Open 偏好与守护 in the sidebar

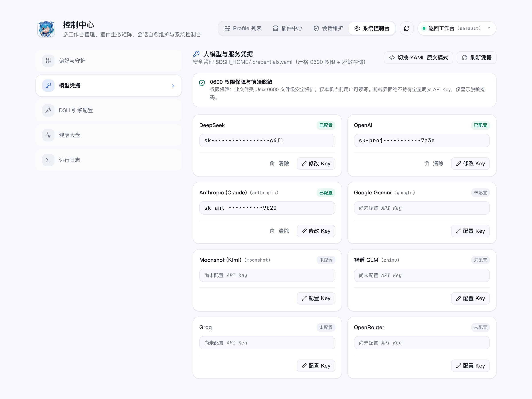109,61
